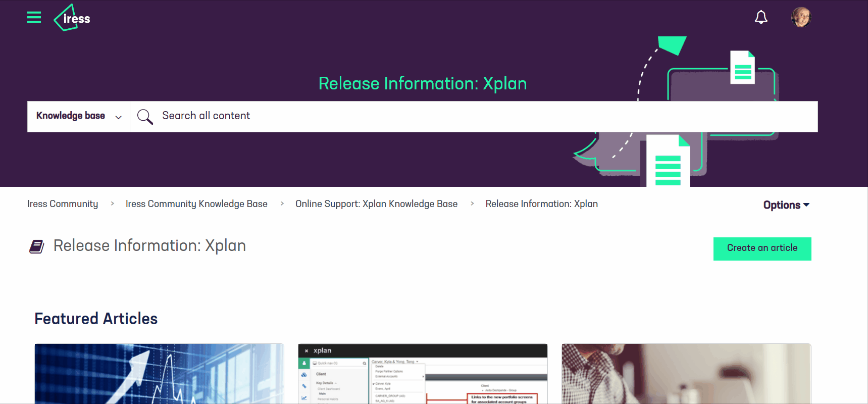Click into the Search all content field
The image size is (868, 404).
(x=454, y=116)
